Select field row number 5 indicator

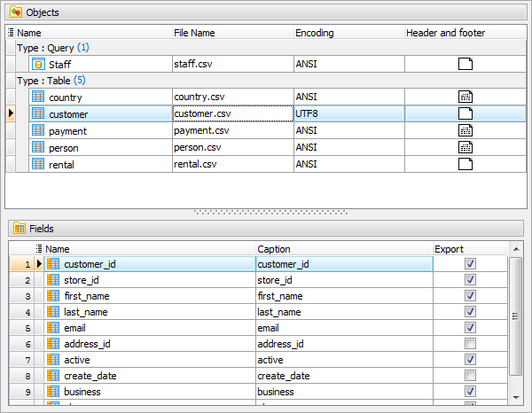click(x=21, y=328)
